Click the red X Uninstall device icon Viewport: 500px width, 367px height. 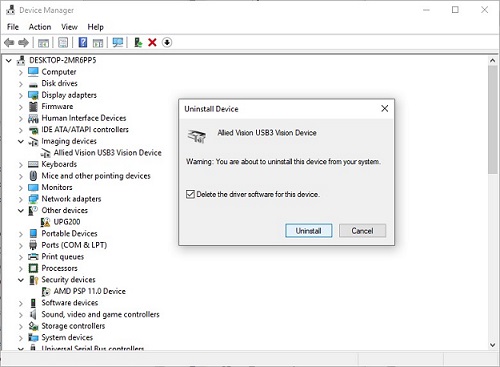152,42
